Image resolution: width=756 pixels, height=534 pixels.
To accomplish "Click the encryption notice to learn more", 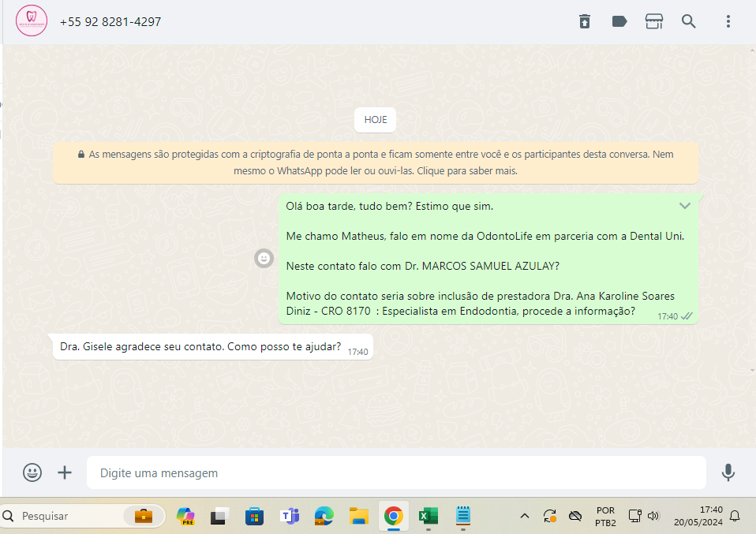I will 375,162.
